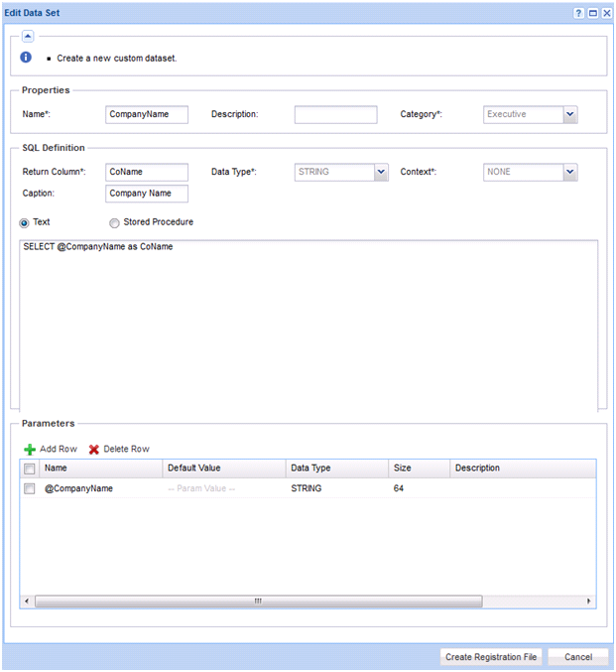This screenshot has width=616, height=672.
Task: Toggle the select-all header checkbox
Action: click(30, 469)
